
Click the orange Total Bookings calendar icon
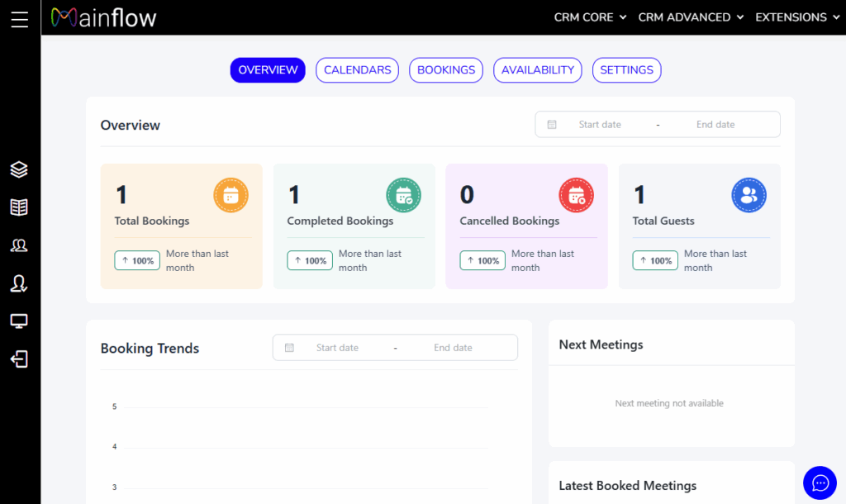tap(231, 195)
